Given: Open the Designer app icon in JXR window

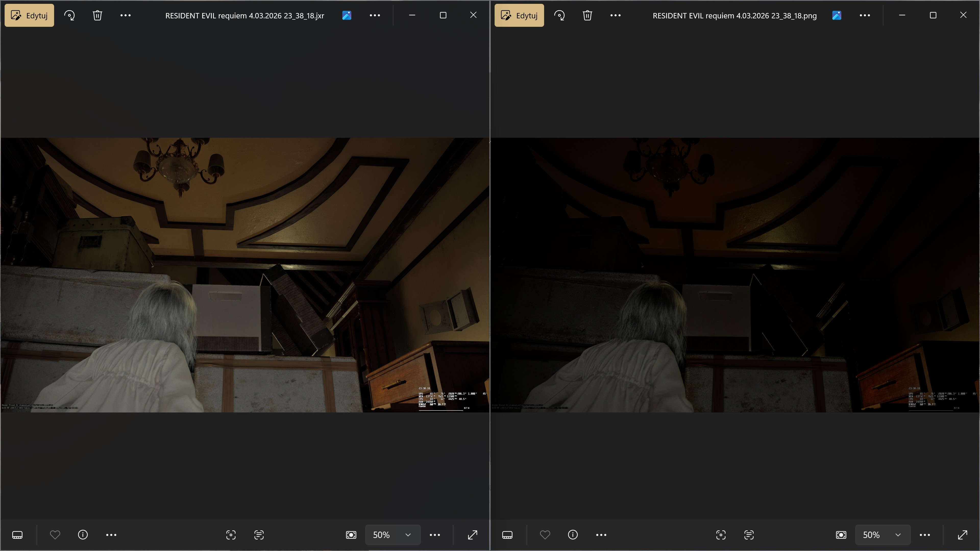Looking at the screenshot, I should tap(347, 16).
